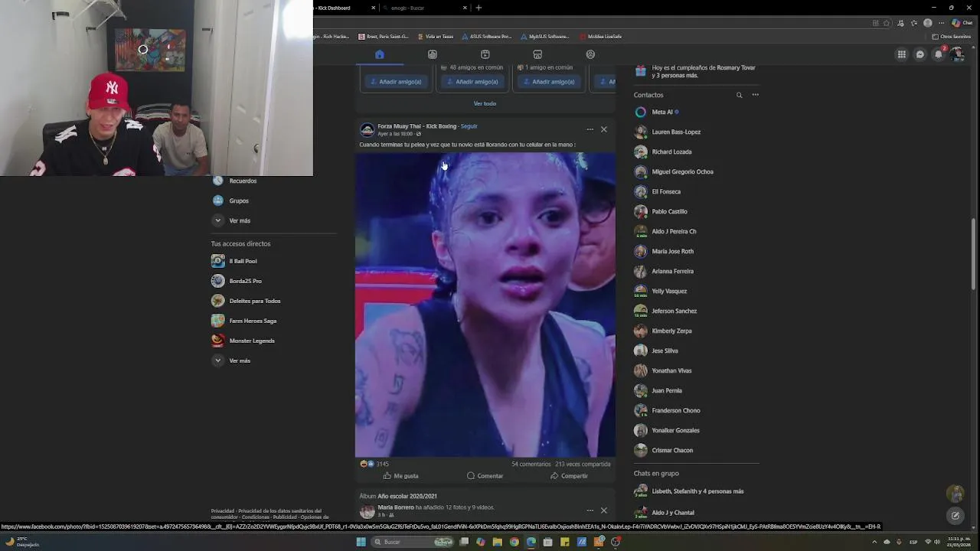Open the 54 comentarios link
The height and width of the screenshot is (551, 980).
click(x=531, y=464)
